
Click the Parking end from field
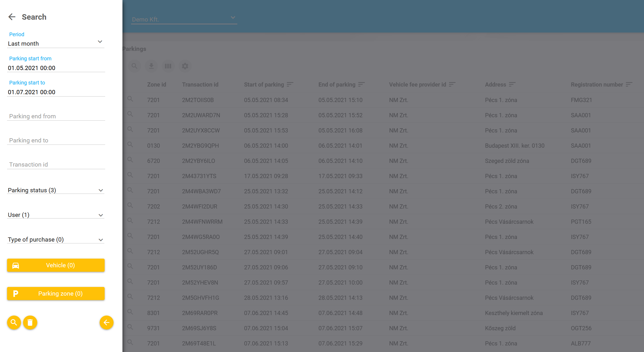coord(56,116)
